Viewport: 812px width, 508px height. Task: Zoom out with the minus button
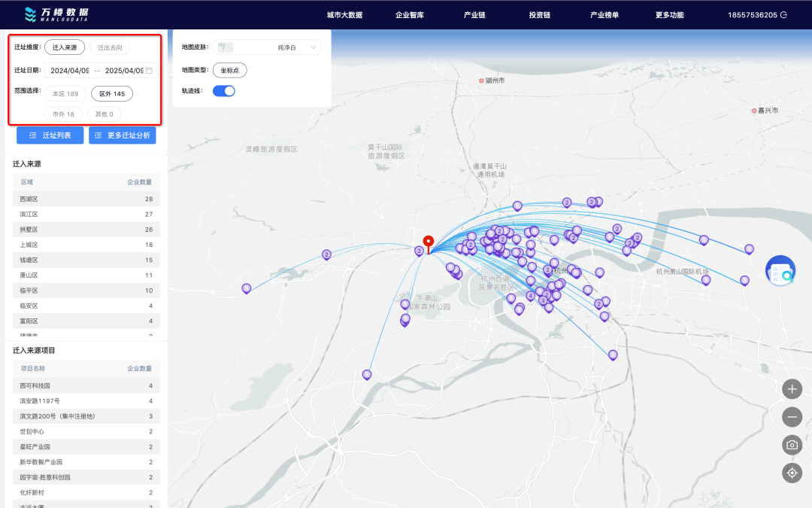(792, 417)
